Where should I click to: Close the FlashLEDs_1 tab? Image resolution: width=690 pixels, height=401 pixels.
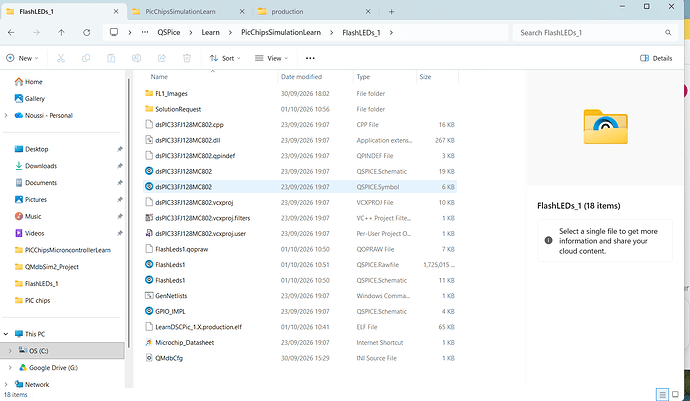click(116, 12)
